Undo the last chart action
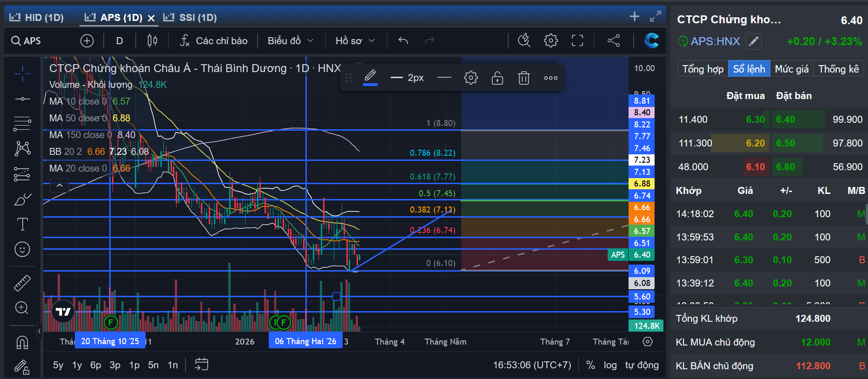The width and height of the screenshot is (868, 379). pyautogui.click(x=403, y=41)
